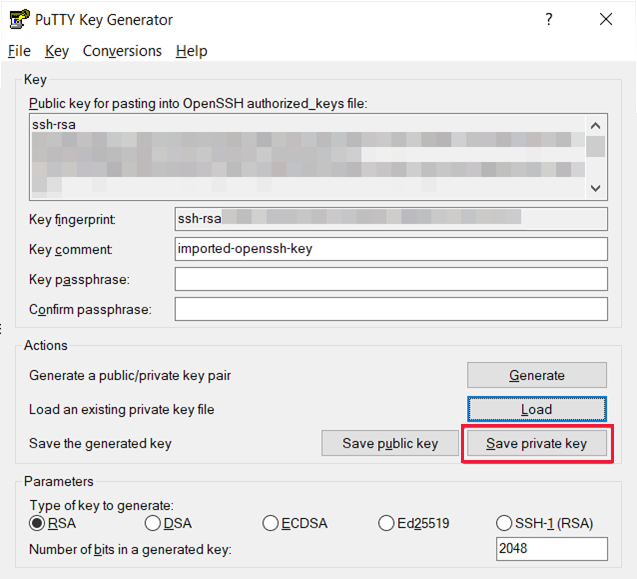The height and width of the screenshot is (579, 637).
Task: Click the Key comment field
Action: point(391,249)
